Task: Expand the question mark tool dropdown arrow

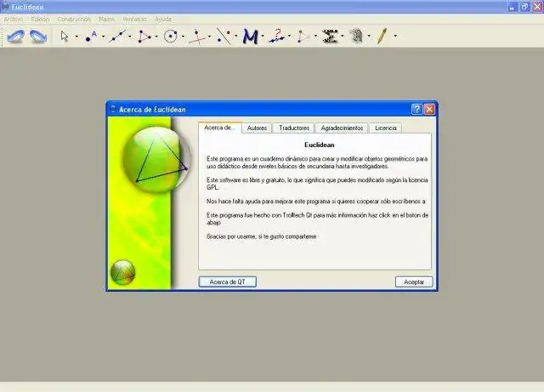Action: click(x=289, y=36)
